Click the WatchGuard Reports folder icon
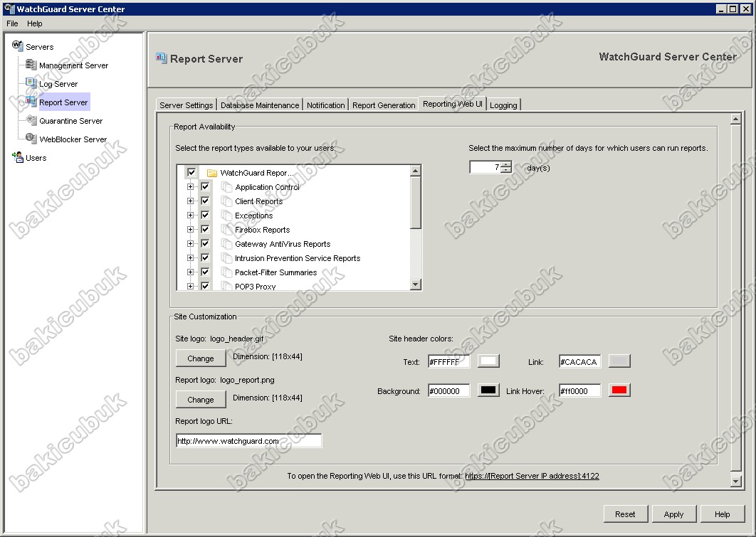 (211, 173)
